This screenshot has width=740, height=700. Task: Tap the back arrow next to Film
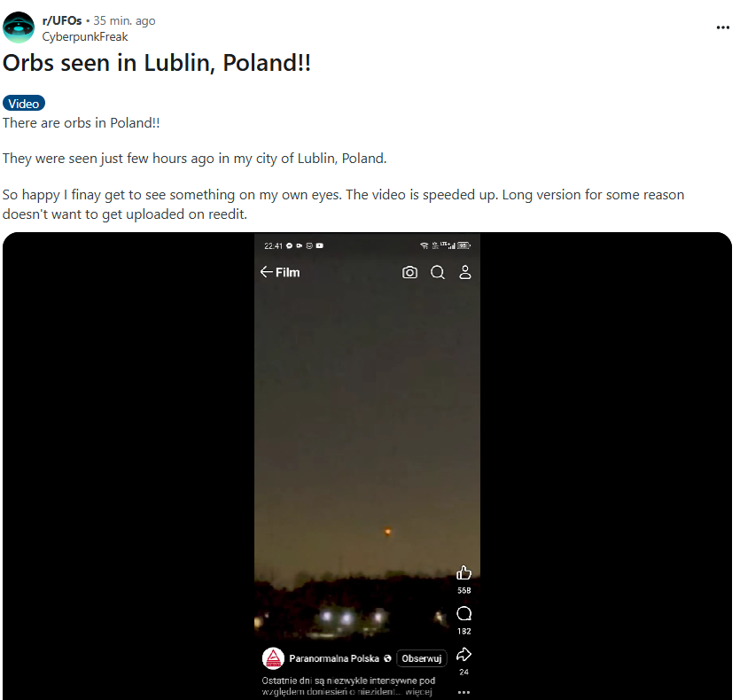point(266,272)
